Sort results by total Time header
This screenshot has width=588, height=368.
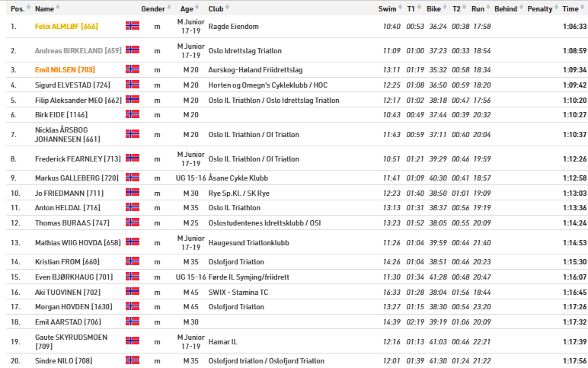click(570, 8)
